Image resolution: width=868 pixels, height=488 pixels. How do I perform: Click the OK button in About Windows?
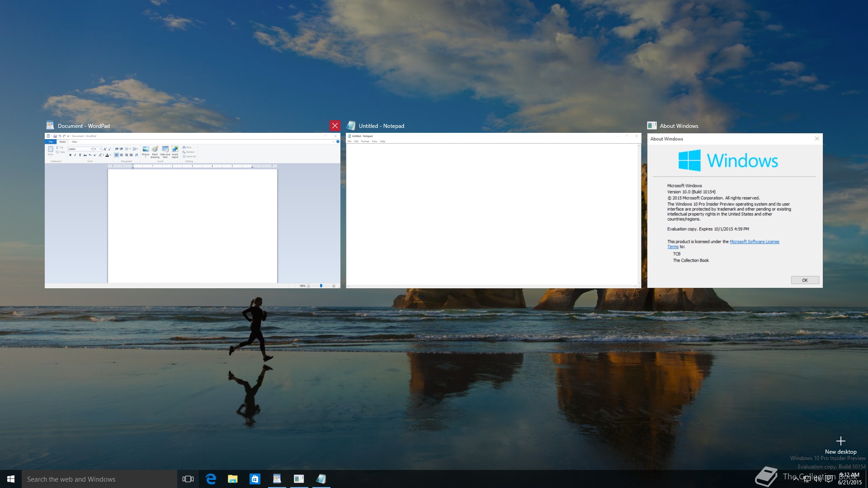[805, 280]
